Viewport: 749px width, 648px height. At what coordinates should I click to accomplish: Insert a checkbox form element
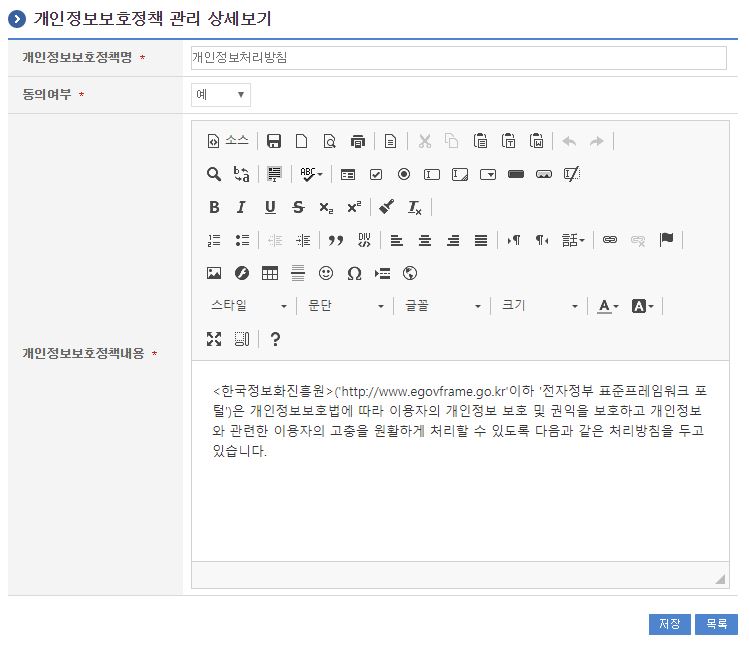pos(376,174)
